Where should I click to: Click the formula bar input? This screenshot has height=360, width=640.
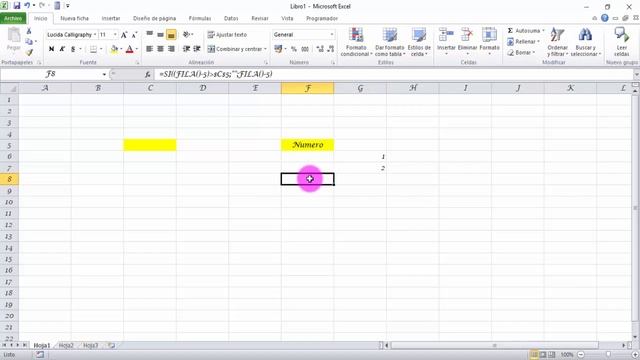(394, 74)
